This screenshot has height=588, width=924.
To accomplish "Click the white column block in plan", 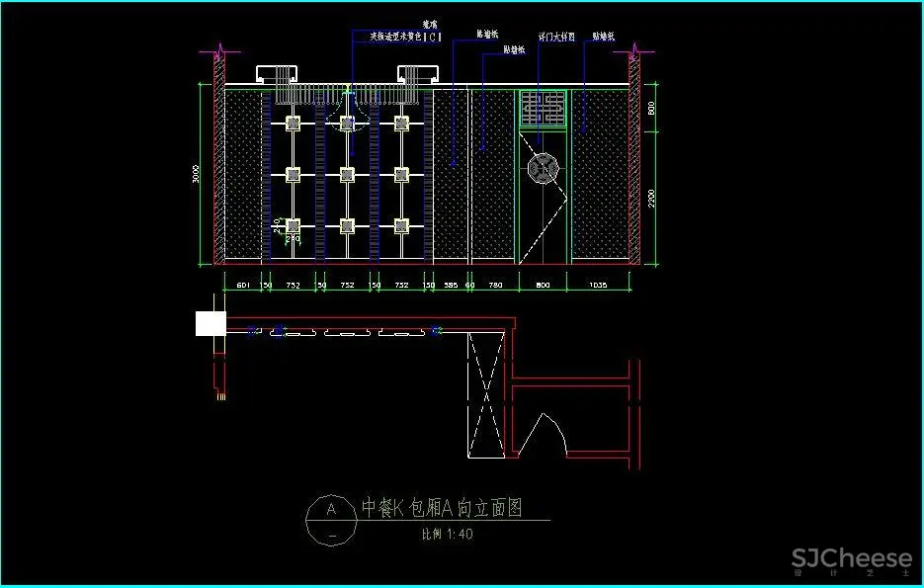I will click(x=210, y=323).
